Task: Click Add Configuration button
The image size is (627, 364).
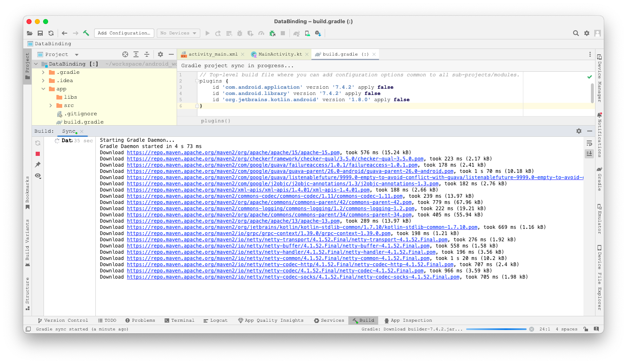Action: (x=124, y=33)
